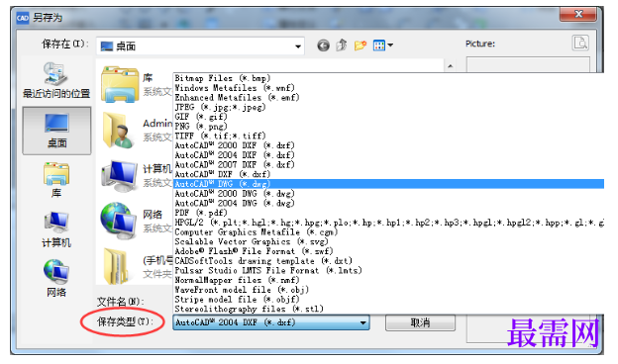Open the 手机 folder in the file list
The height and width of the screenshot is (364, 618).
[x=117, y=266]
